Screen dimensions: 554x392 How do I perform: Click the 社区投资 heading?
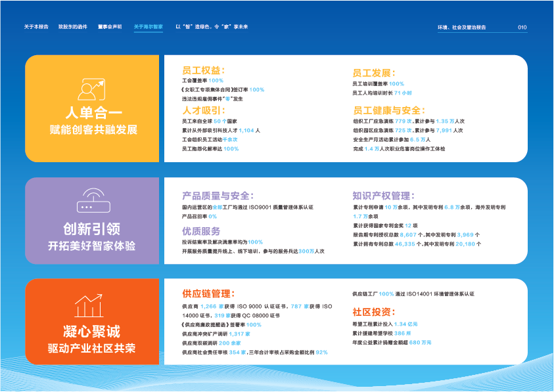374,311
